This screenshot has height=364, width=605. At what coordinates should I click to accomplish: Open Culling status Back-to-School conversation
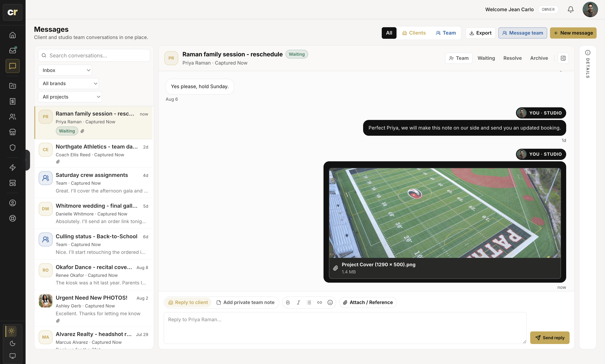(93, 244)
